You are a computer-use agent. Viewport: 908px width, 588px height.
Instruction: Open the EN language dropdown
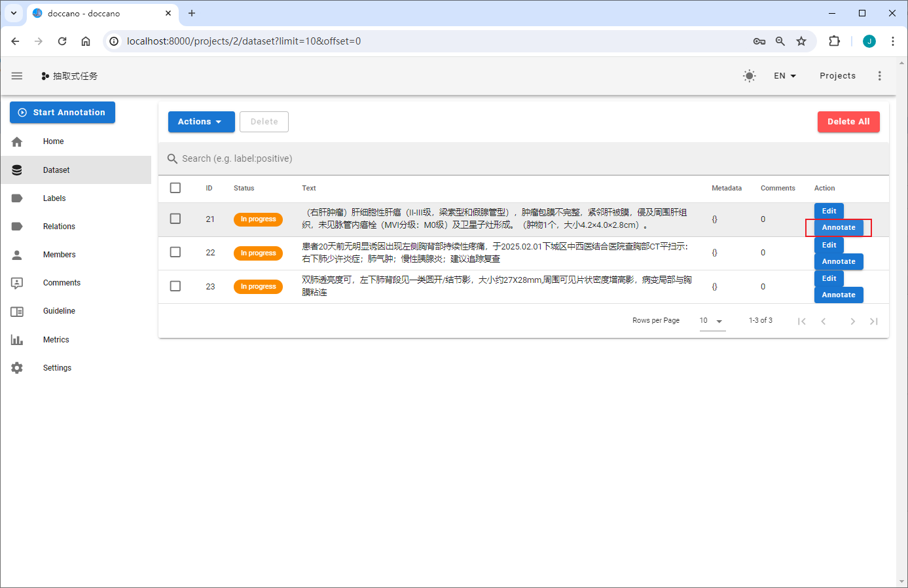coord(784,76)
